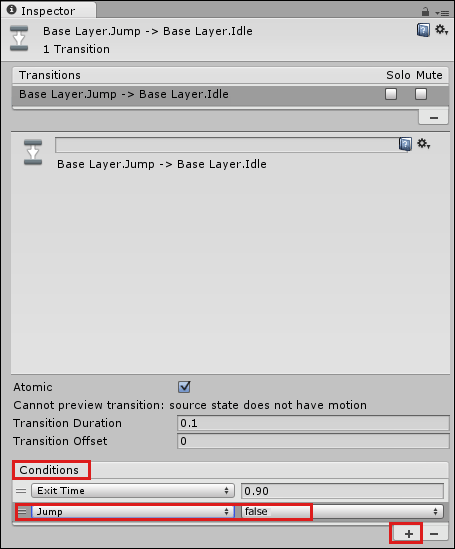Viewport: 455px width, 549px height.
Task: Uncheck the Atomic checkbox
Action: point(184,387)
